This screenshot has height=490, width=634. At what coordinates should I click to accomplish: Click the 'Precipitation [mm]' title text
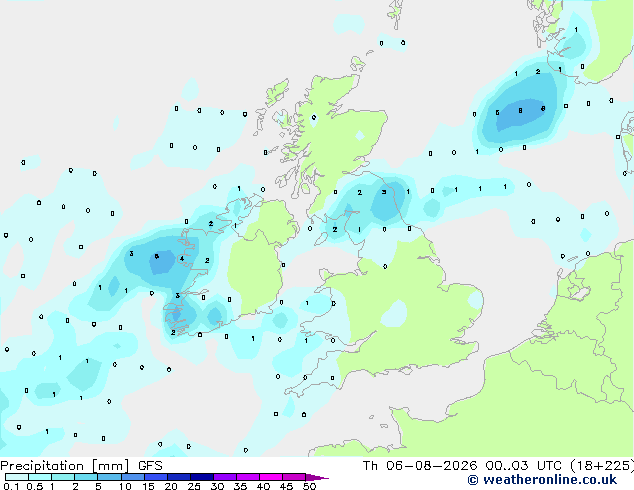65,466
